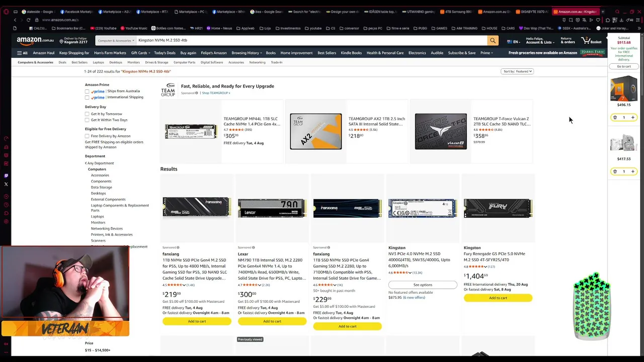The image size is (644, 362).
Task: Tick the Prime International Shipping checkbox
Action: (87, 98)
